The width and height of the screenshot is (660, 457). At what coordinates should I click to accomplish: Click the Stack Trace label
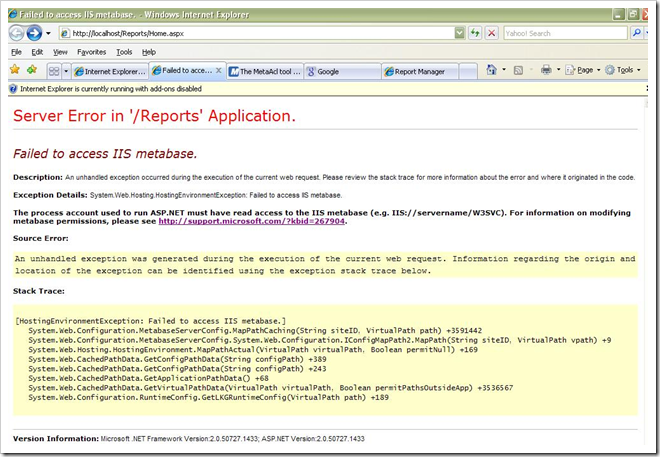pyautogui.click(x=39, y=291)
